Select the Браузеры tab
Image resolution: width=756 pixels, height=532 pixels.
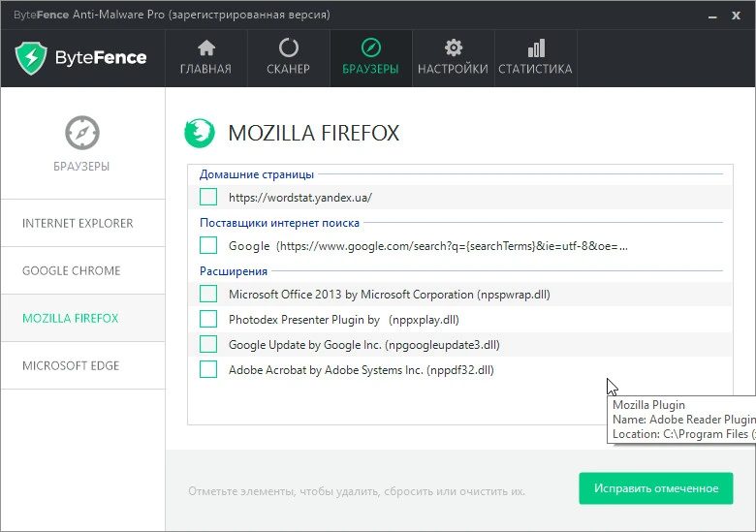(371, 58)
